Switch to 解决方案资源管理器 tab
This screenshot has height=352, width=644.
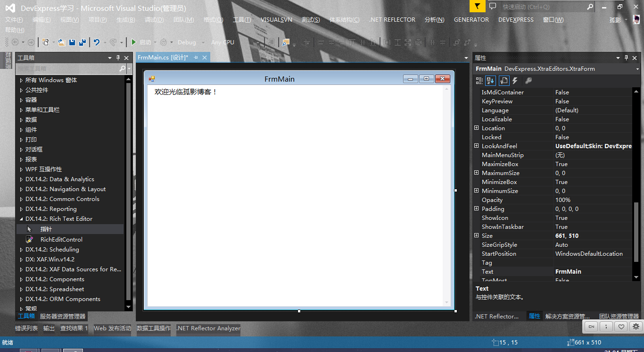click(568, 316)
